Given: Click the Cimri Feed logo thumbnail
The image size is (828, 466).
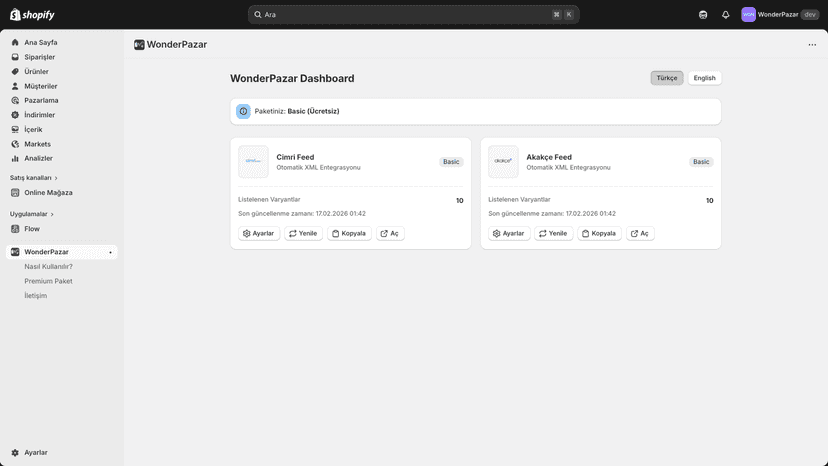Looking at the screenshot, I should coord(253,162).
